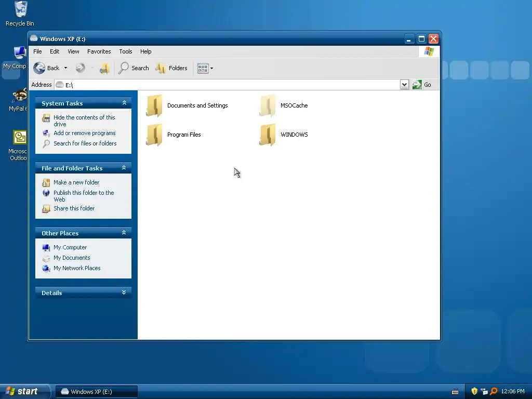Click Make a new folder link

76,182
